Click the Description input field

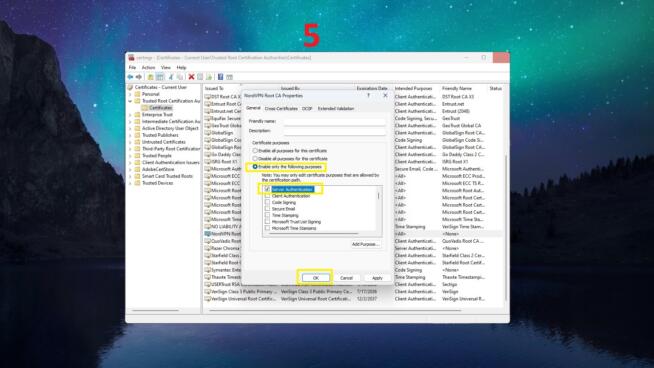tap(335, 131)
